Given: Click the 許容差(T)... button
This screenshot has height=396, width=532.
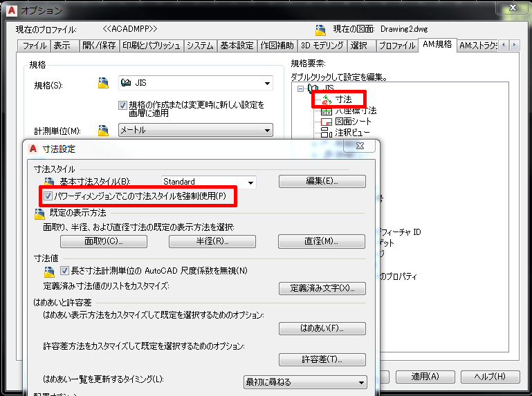Looking at the screenshot, I should 322,359.
